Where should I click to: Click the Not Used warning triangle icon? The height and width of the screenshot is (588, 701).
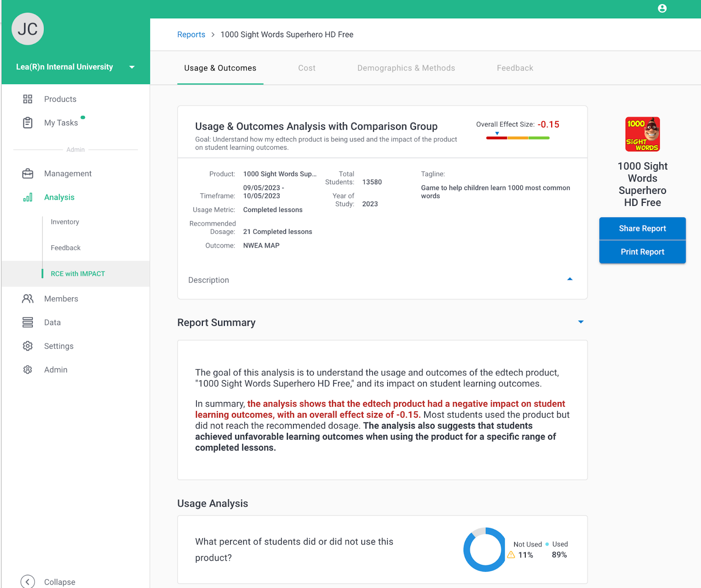pyautogui.click(x=511, y=555)
